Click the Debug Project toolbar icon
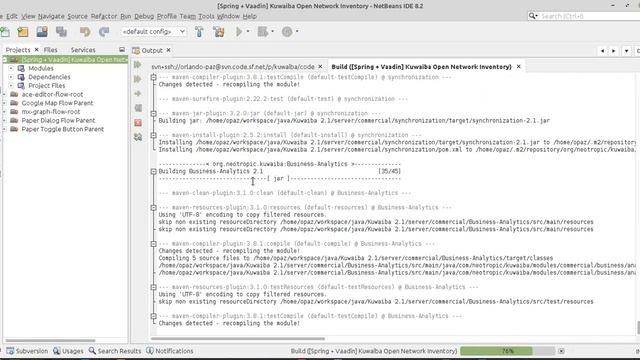The width and height of the screenshot is (640, 360). (x=263, y=32)
